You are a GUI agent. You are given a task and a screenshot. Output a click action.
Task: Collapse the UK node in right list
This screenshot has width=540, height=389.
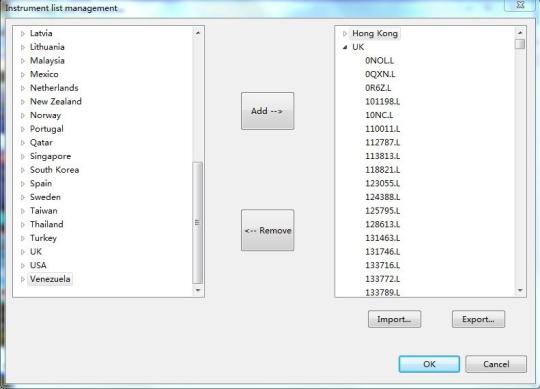[x=345, y=48]
